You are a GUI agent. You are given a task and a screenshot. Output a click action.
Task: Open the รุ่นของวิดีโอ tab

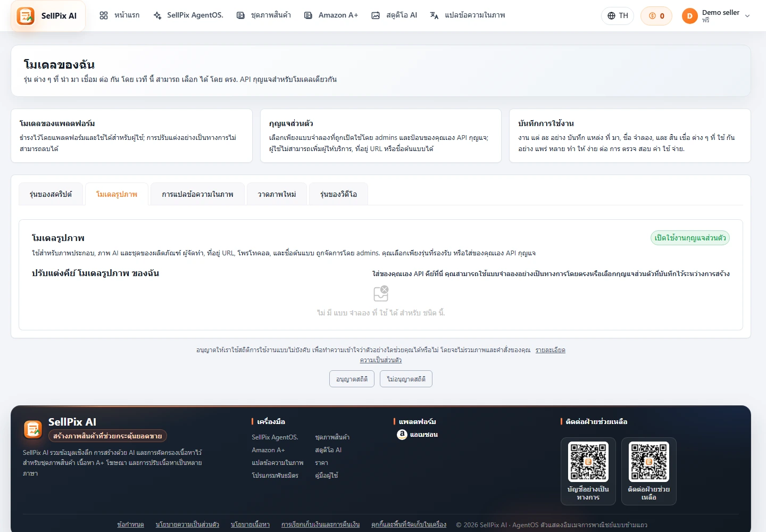[339, 194]
